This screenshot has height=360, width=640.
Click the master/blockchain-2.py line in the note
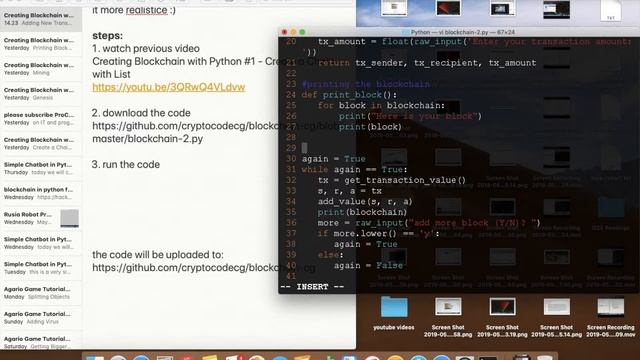pyautogui.click(x=148, y=139)
